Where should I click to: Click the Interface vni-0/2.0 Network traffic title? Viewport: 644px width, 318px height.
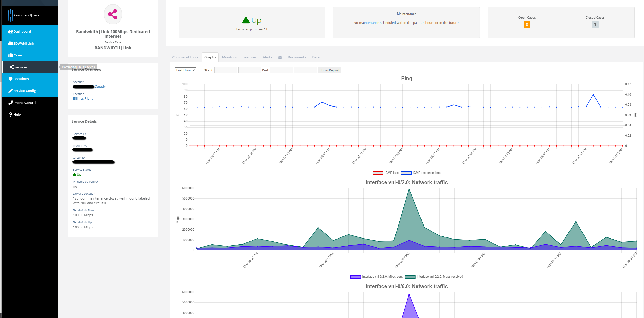(406, 182)
